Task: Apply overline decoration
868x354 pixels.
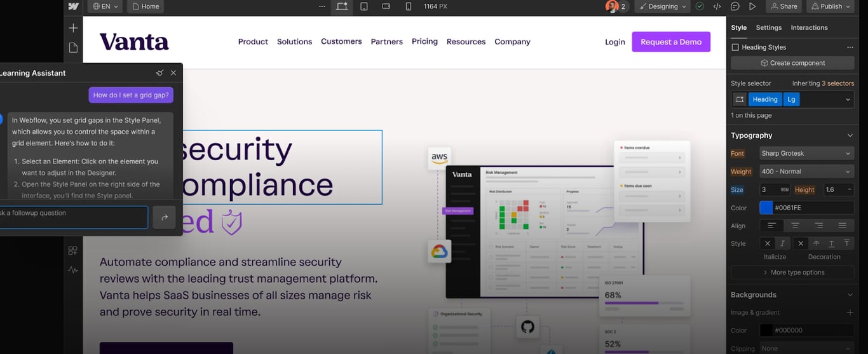Action: [846, 243]
